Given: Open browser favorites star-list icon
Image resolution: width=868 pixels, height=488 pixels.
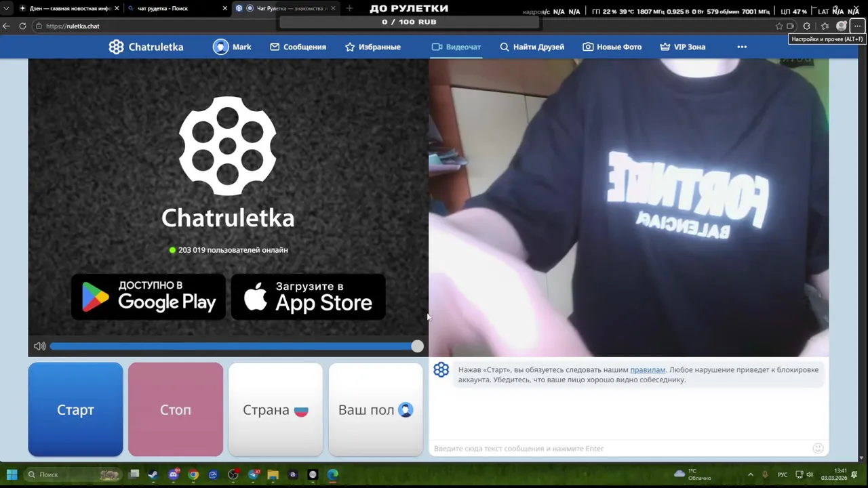Looking at the screenshot, I should coord(825,26).
